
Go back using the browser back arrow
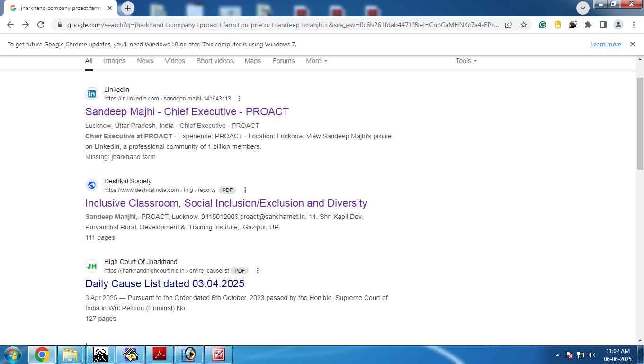coord(10,25)
